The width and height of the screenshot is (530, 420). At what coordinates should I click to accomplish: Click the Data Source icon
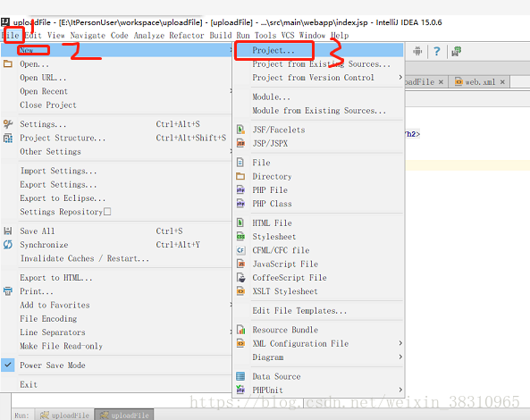click(x=240, y=376)
